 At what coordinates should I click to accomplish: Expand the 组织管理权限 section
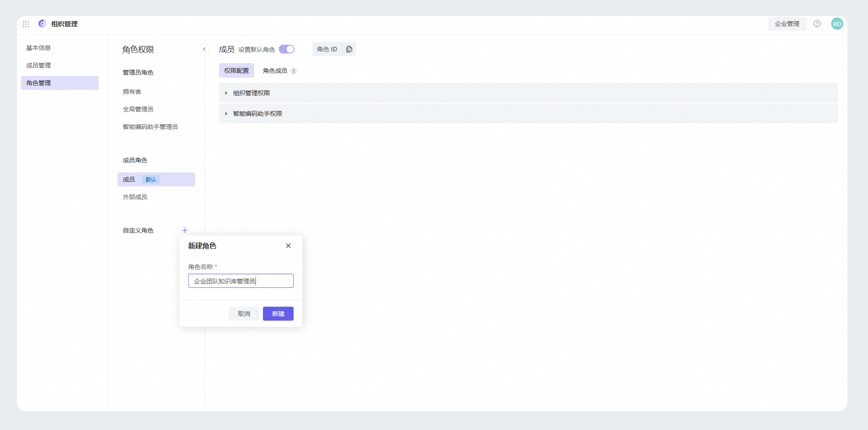[251, 93]
